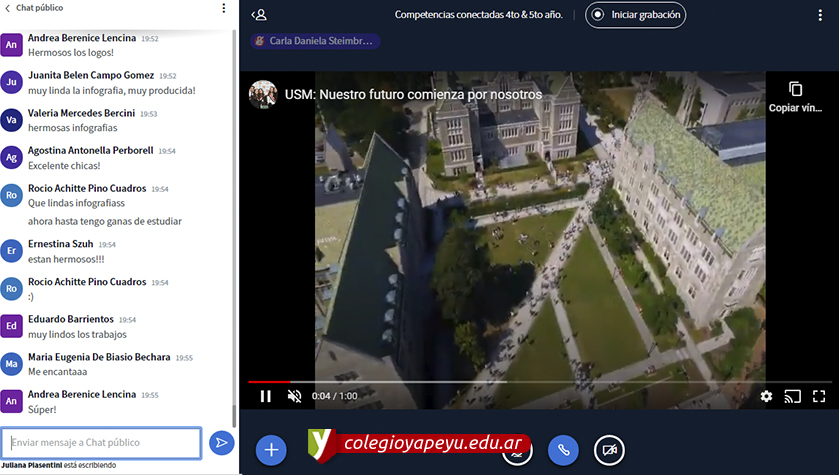
Task: Send chat message with arrow button
Action: pyautogui.click(x=221, y=442)
